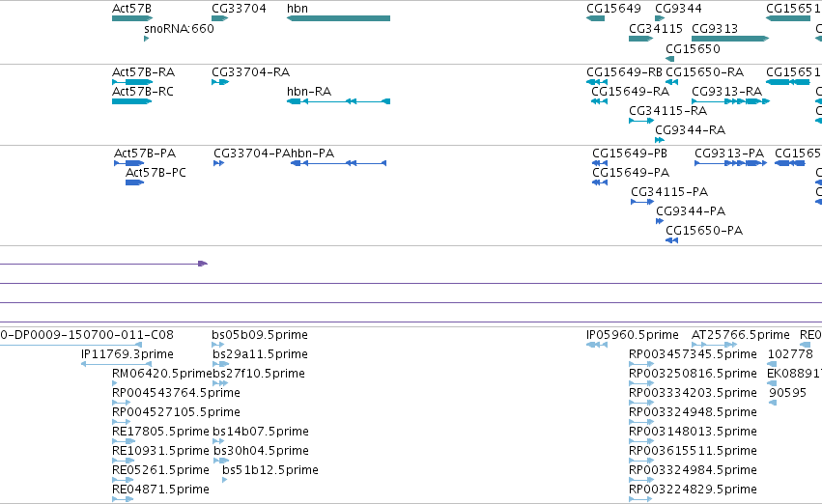822x504 pixels.
Task: Click the Act57B-PC protein bar
Action: (134, 182)
